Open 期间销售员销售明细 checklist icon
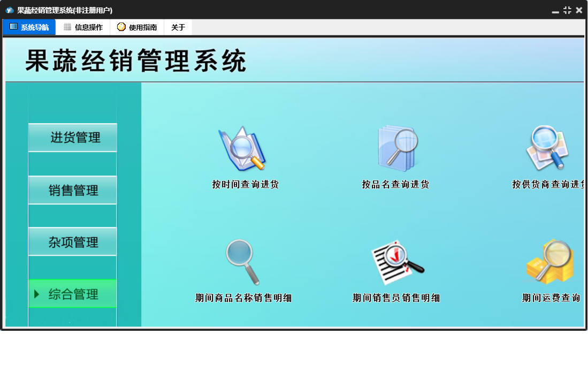Screen dimensions: 588x387 pyautogui.click(x=397, y=262)
